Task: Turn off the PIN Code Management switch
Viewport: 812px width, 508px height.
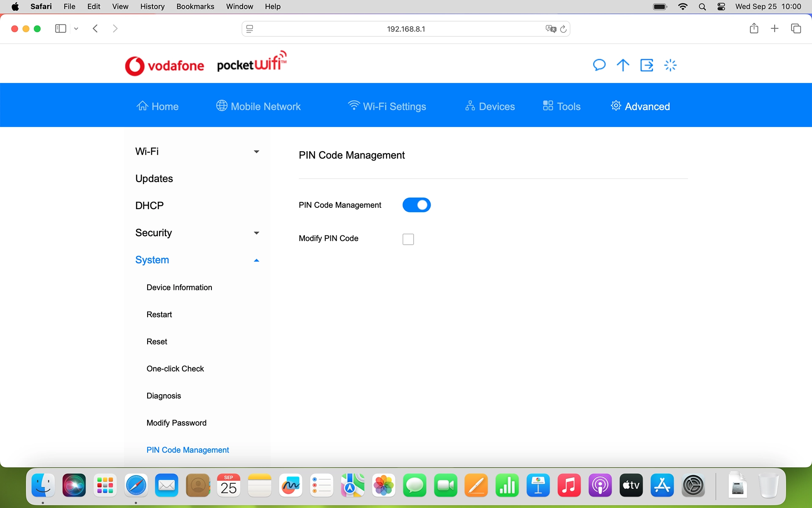Action: click(416, 205)
